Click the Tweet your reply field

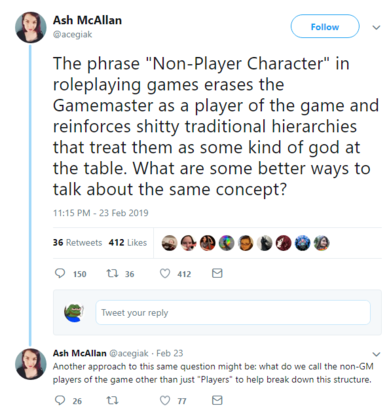coord(233,312)
